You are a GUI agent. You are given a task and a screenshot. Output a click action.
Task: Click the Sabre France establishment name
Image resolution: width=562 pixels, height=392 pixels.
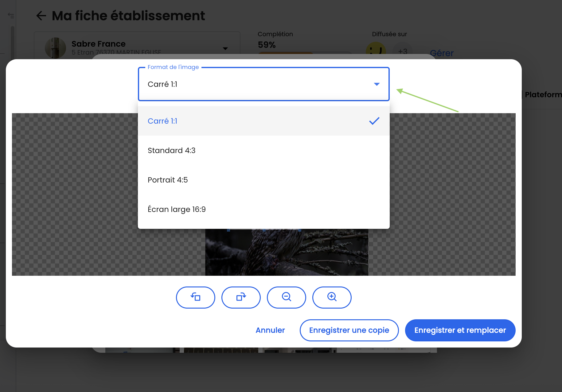[99, 44]
